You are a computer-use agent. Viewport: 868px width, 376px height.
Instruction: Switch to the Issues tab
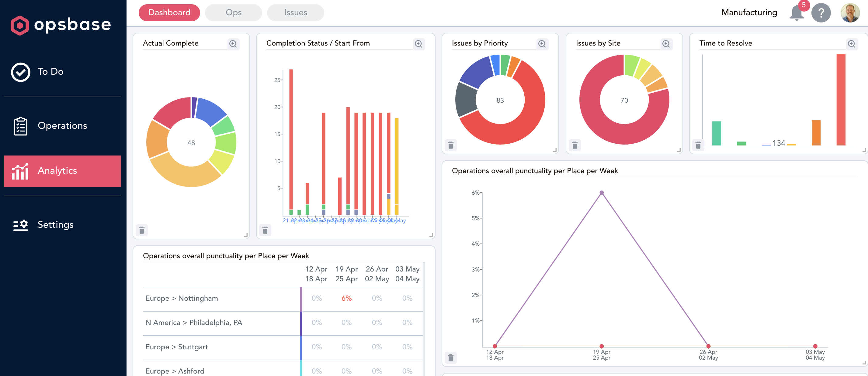point(295,13)
